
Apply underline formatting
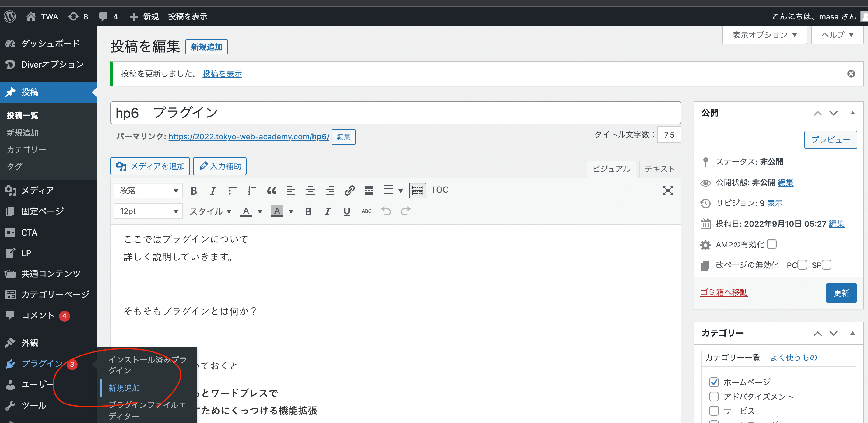click(347, 211)
